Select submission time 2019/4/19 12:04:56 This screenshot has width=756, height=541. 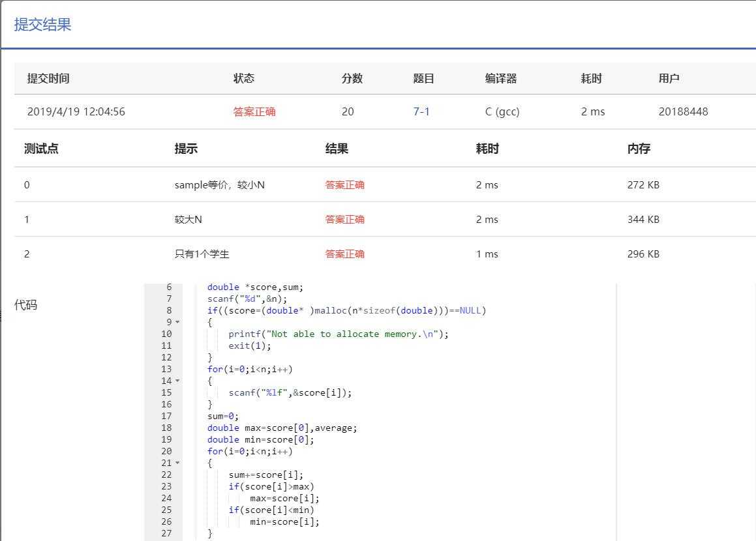[76, 111]
